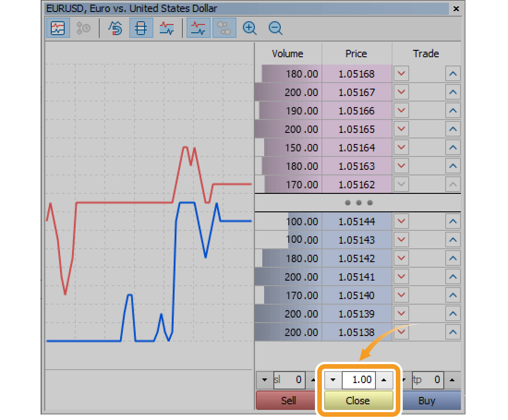This screenshot has height=420, width=508.
Task: Increase the trade volume from 1.00
Action: click(x=384, y=380)
